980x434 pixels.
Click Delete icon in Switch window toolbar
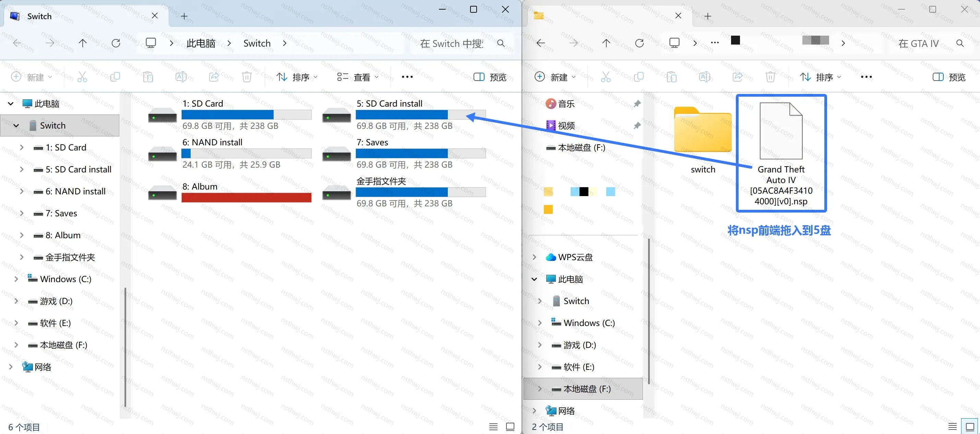tap(247, 77)
